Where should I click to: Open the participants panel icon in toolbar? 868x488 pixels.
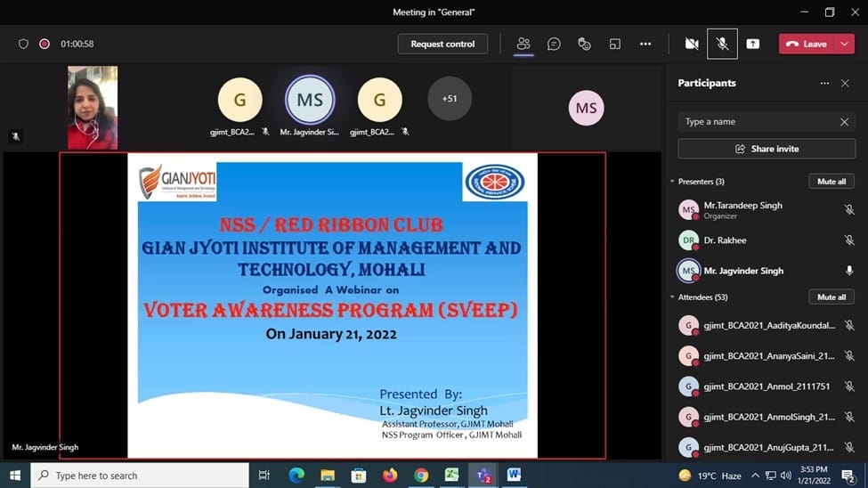(523, 44)
